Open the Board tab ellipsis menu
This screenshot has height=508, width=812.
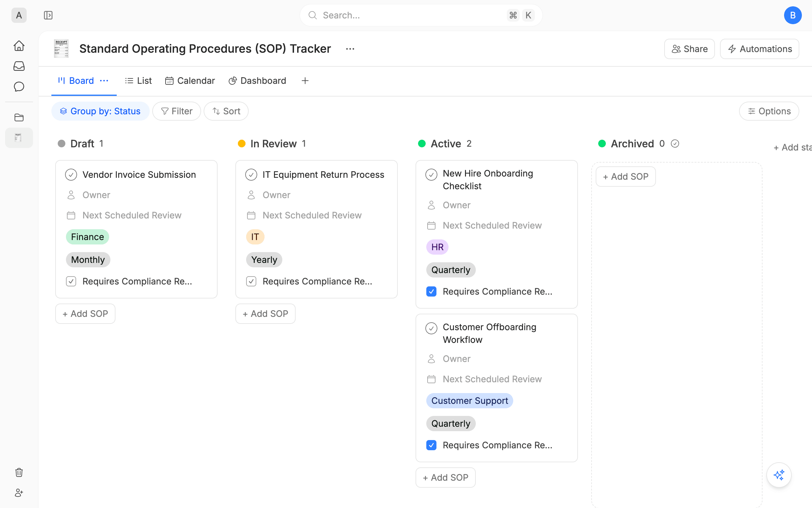pyautogui.click(x=104, y=81)
